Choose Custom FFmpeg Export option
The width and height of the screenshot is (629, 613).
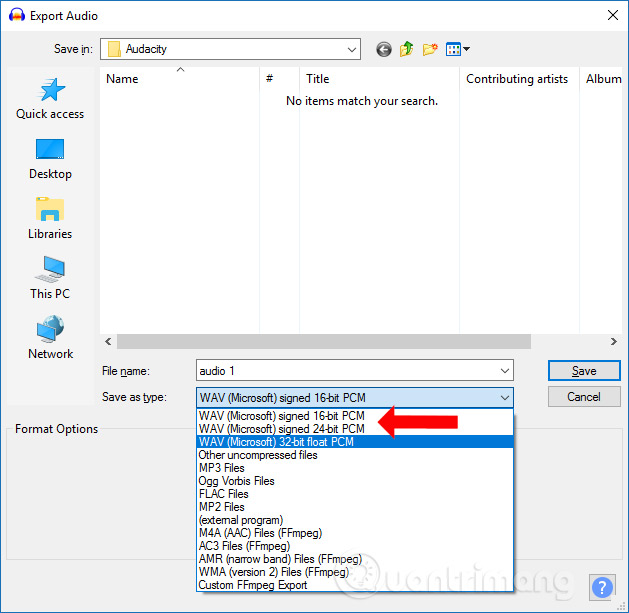click(x=355, y=585)
